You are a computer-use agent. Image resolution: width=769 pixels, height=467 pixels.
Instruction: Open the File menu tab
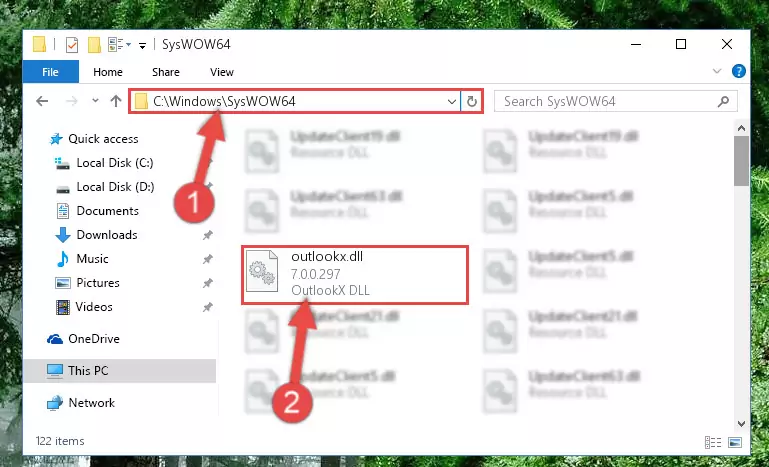click(x=51, y=72)
